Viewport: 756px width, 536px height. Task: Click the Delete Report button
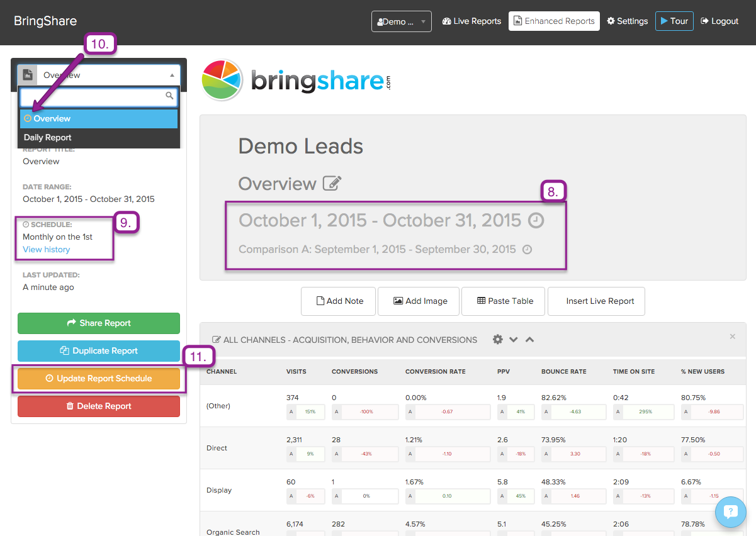(99, 406)
